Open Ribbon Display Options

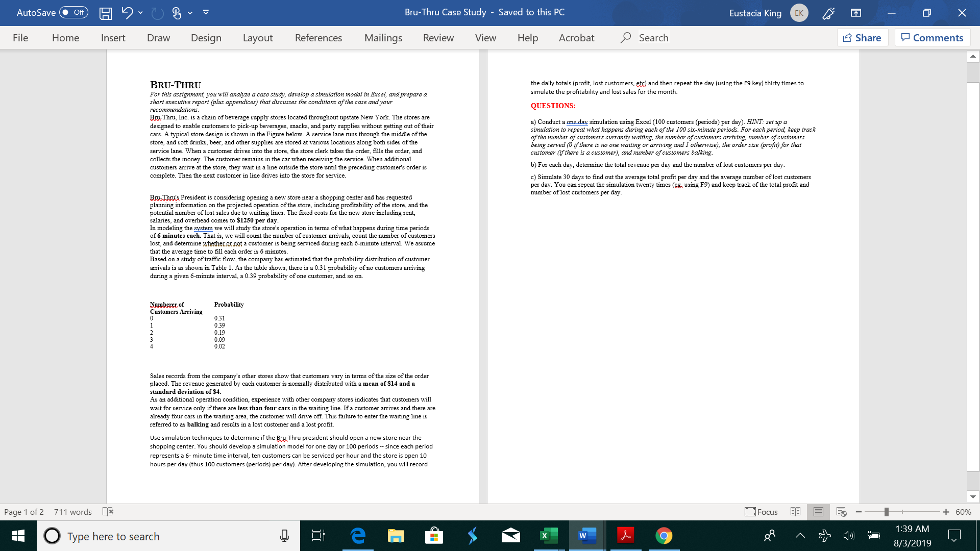pos(856,13)
